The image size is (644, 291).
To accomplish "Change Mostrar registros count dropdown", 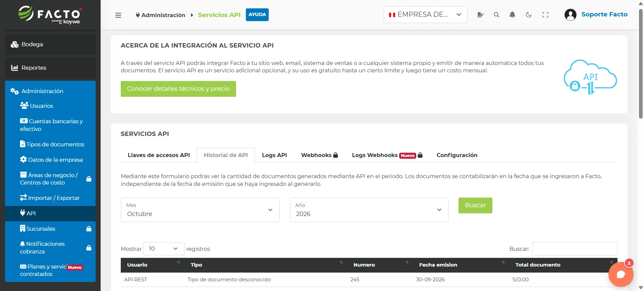I will point(164,248).
